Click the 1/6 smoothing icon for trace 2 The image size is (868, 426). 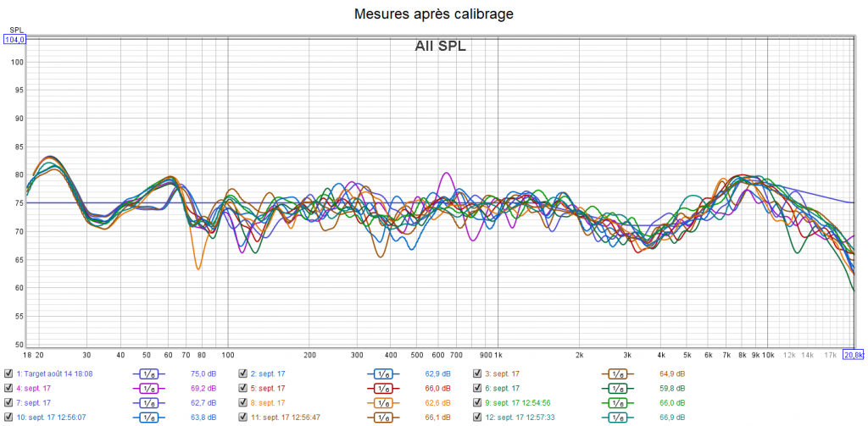pyautogui.click(x=382, y=373)
